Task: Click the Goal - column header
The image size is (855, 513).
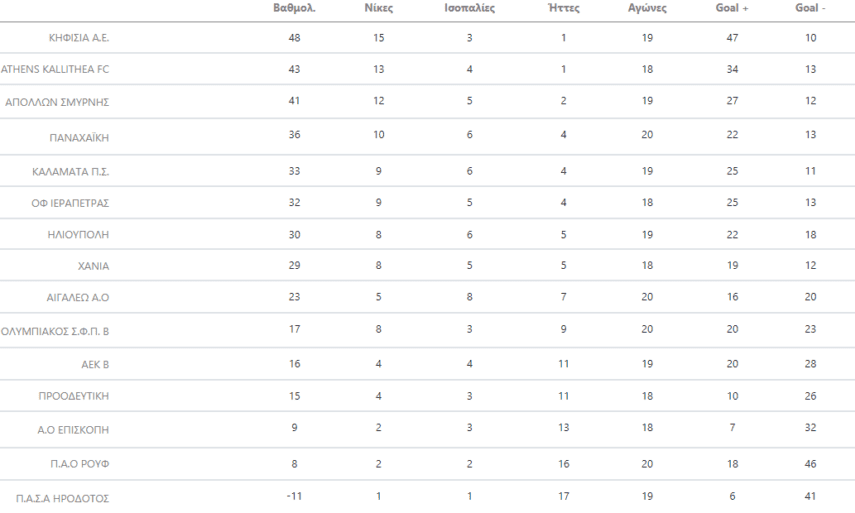Action: pyautogui.click(x=809, y=8)
